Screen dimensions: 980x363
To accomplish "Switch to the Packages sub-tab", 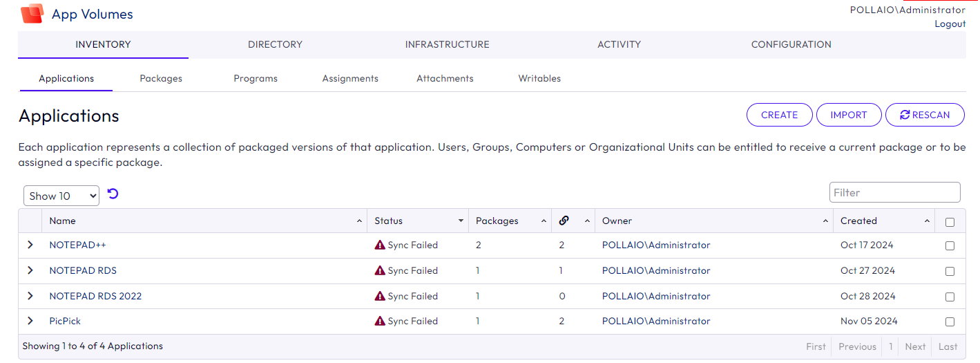I will (161, 78).
